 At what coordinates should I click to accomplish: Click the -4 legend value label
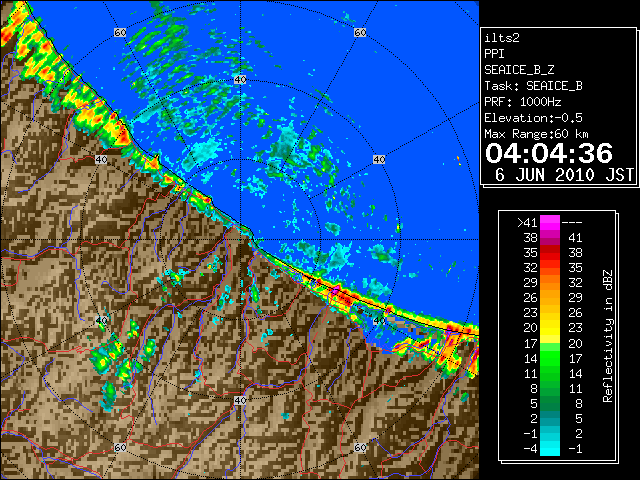tap(530, 449)
